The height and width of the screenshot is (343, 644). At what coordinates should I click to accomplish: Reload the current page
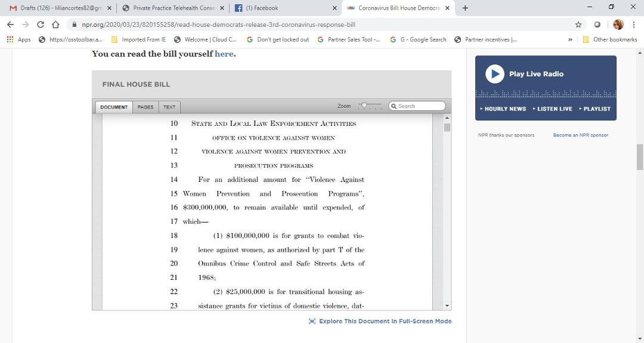click(x=41, y=24)
